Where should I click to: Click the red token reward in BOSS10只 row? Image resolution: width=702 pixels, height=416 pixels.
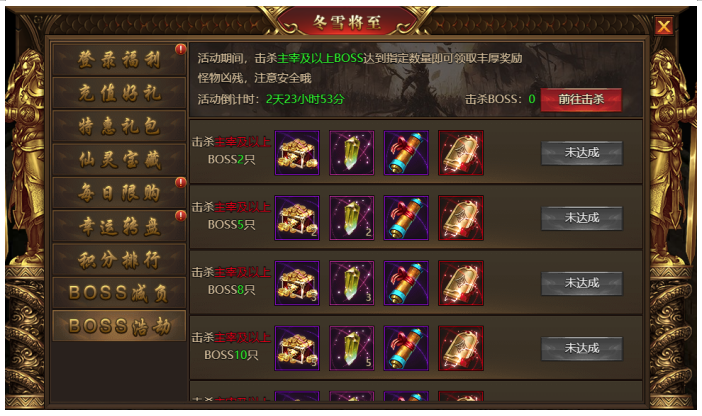[461, 348]
